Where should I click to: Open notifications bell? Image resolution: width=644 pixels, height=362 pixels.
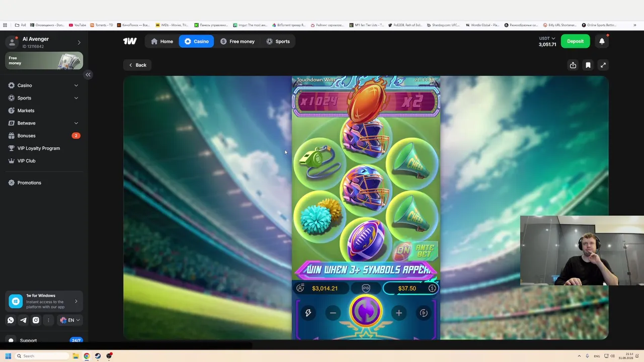coord(602,41)
